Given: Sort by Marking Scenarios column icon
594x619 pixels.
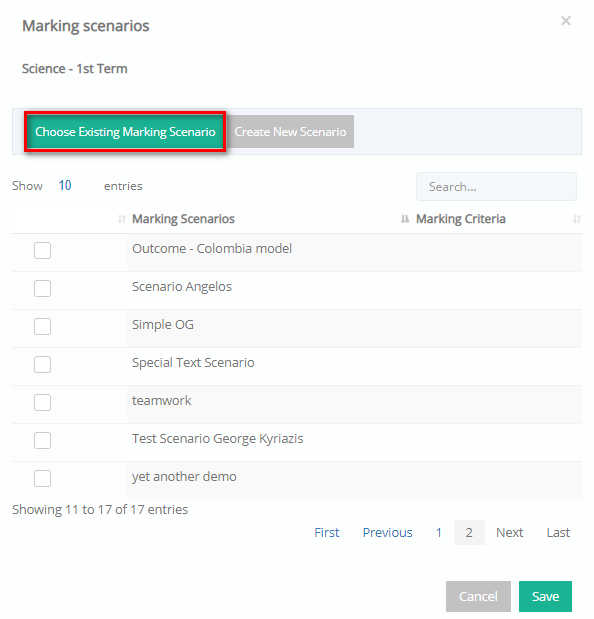Looking at the screenshot, I should [x=405, y=219].
